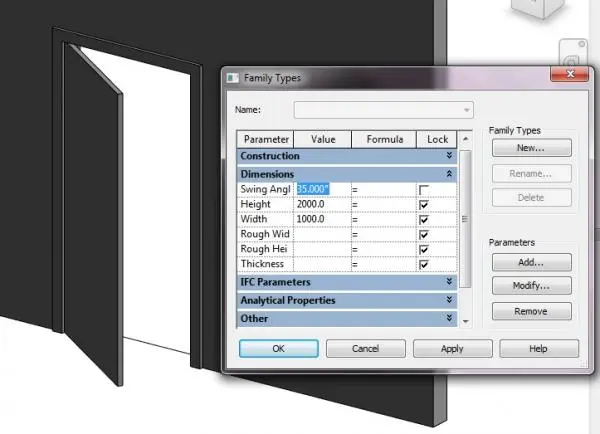Uncheck the Height lock checkbox
600x434 pixels.
pyautogui.click(x=424, y=205)
